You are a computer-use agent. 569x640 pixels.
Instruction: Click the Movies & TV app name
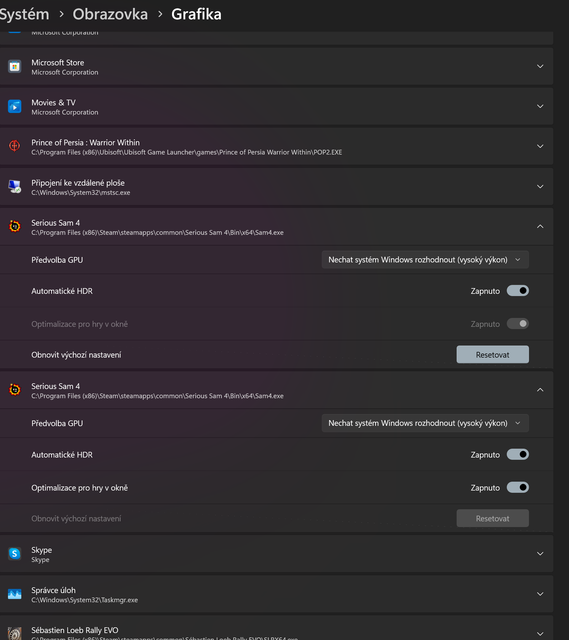tap(53, 102)
